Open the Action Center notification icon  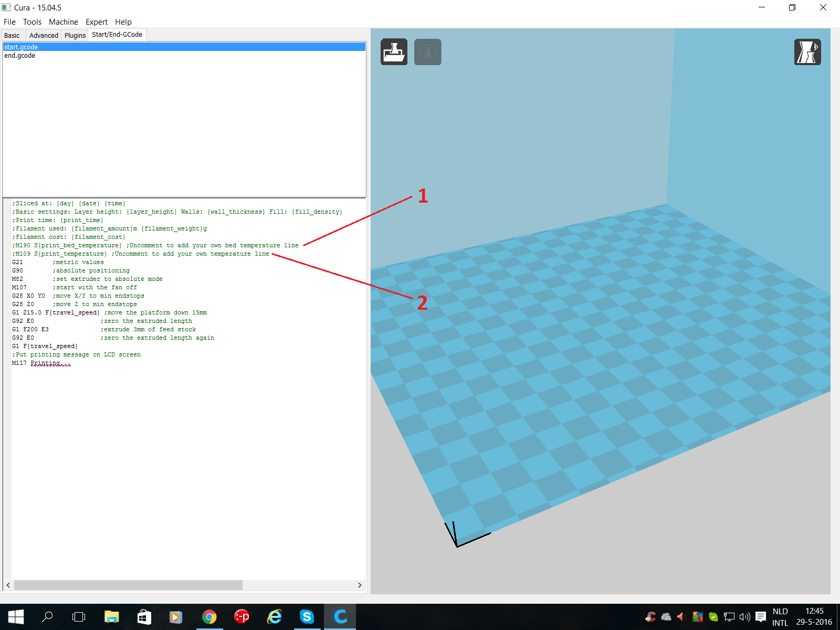click(x=761, y=617)
